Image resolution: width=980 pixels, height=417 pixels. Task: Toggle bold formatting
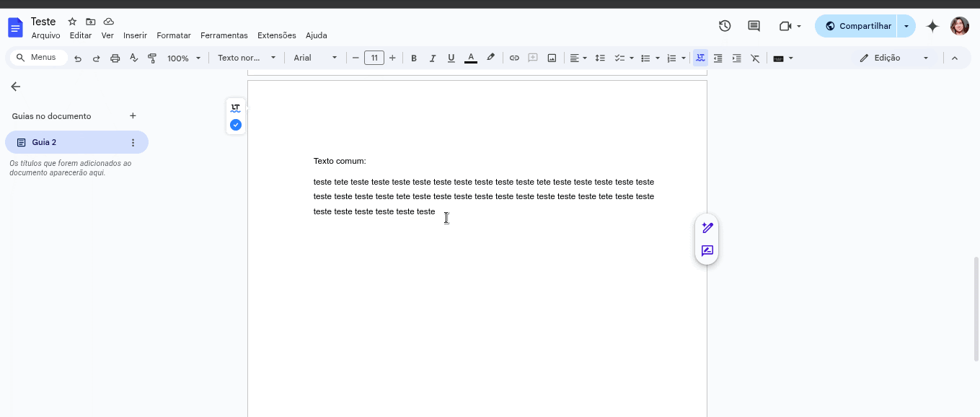point(414,58)
